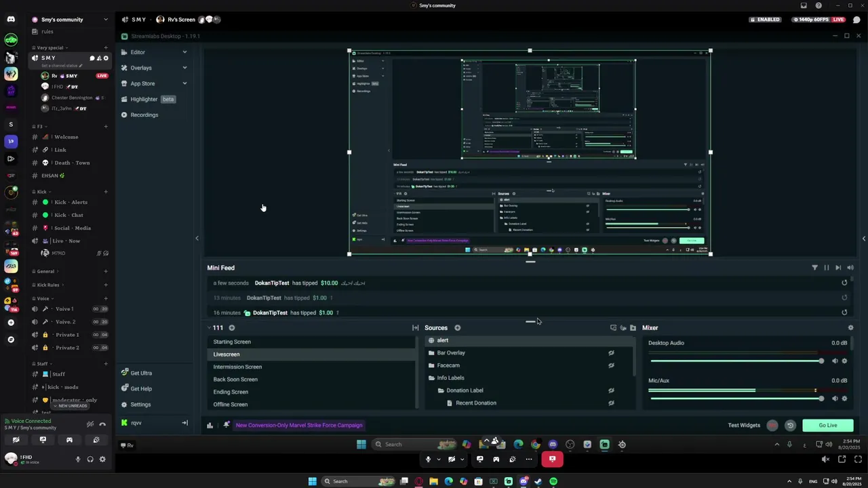Add a new source with plus icon
Viewport: 868px width, 488px height.
click(457, 328)
